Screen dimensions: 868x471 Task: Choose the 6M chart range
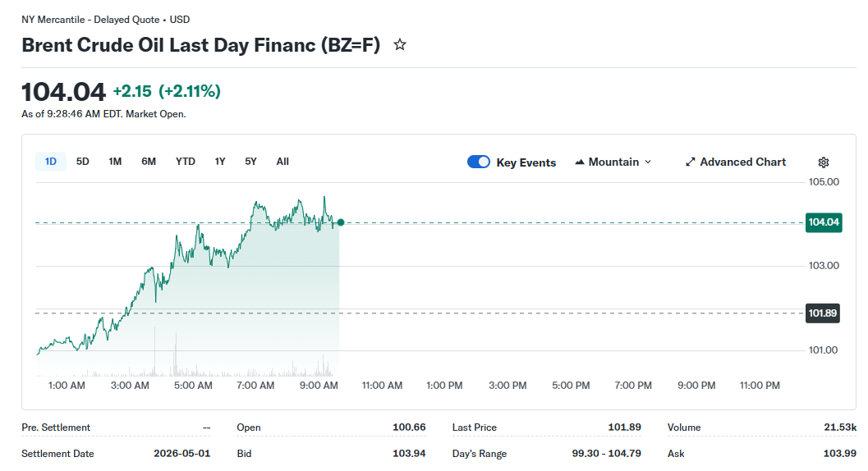coord(149,162)
